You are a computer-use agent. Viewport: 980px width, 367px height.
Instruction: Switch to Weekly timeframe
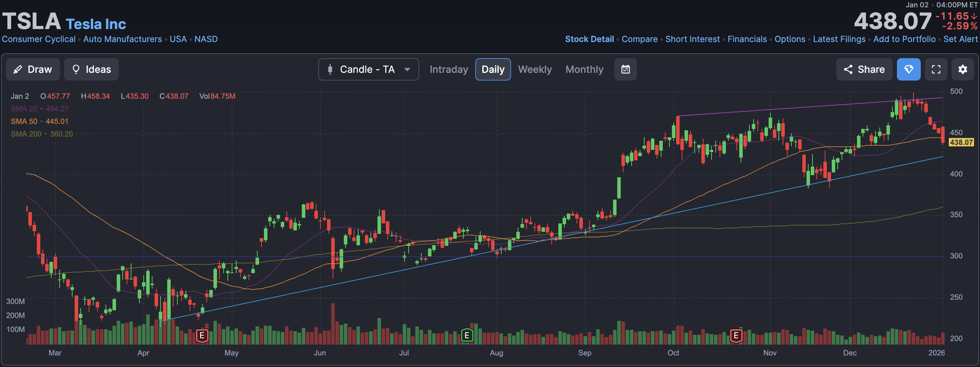click(x=535, y=69)
